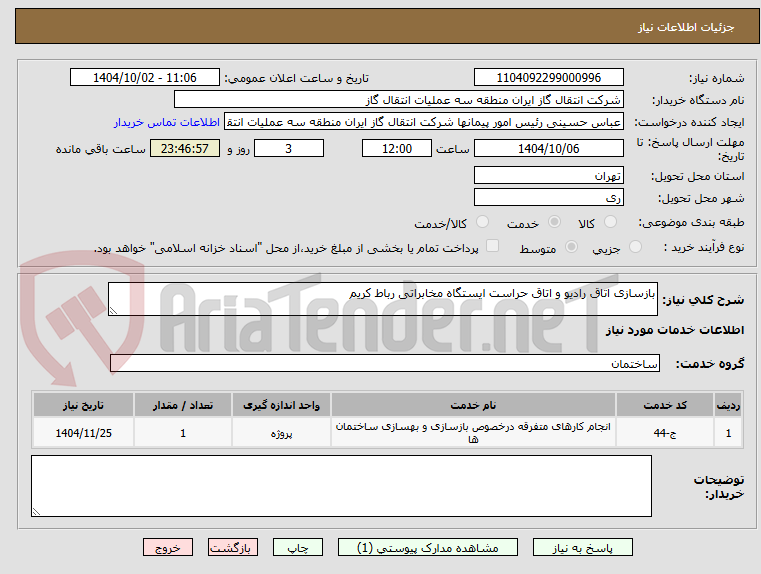This screenshot has width=761, height=574.
Task: Click the deadline date field 1404/10/06
Action: (548, 148)
